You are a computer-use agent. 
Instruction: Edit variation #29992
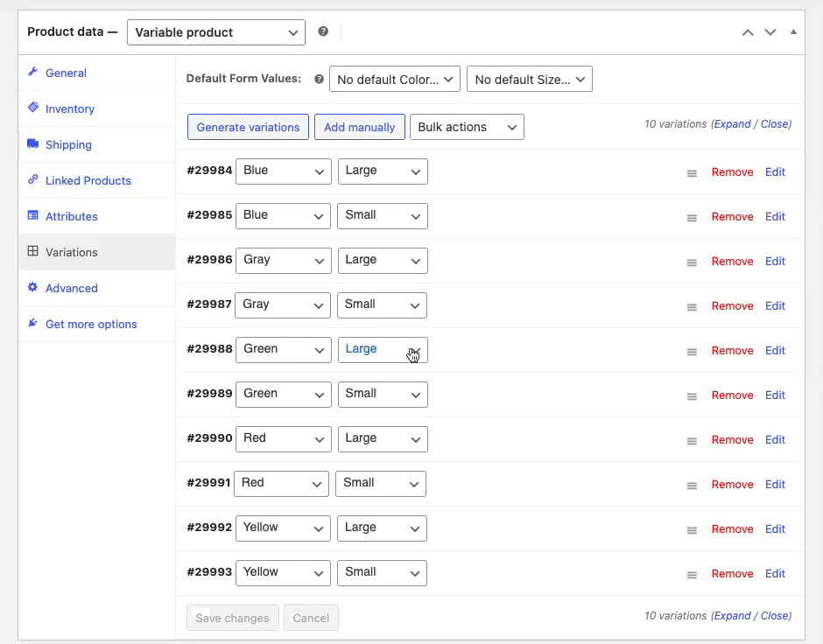[775, 529]
